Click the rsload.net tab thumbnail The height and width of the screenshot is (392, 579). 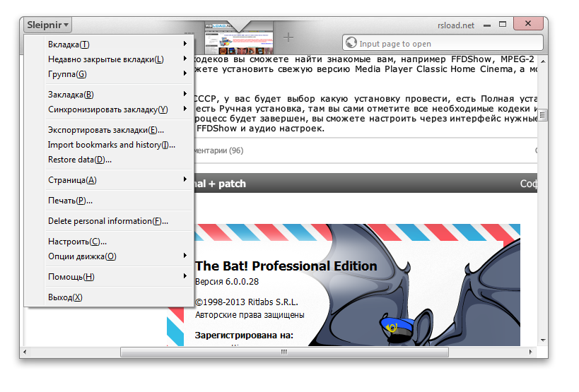239,39
